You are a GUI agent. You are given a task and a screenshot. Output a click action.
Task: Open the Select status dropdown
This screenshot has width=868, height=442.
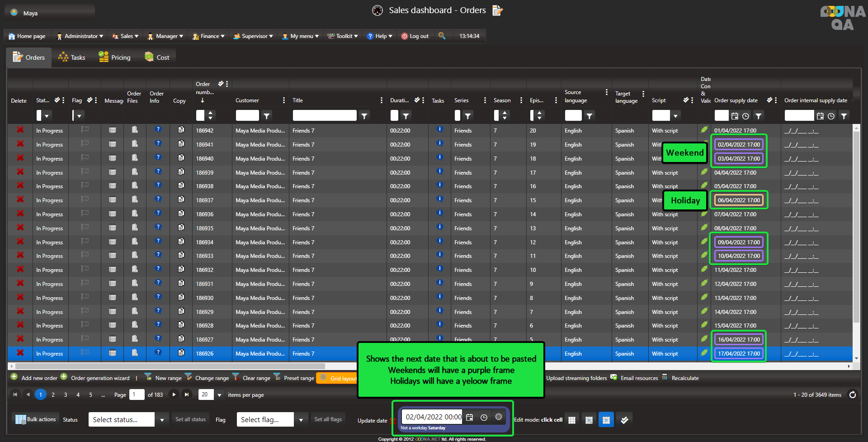[x=162, y=420]
